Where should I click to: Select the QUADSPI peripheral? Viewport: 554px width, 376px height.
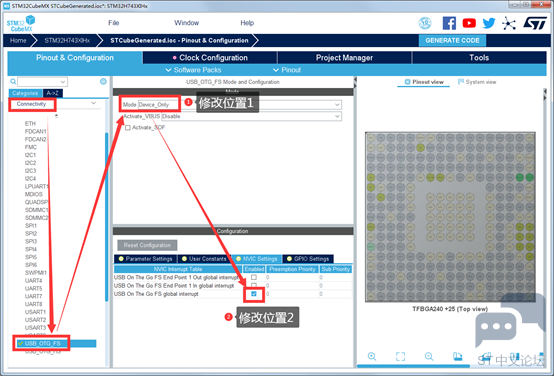point(36,202)
